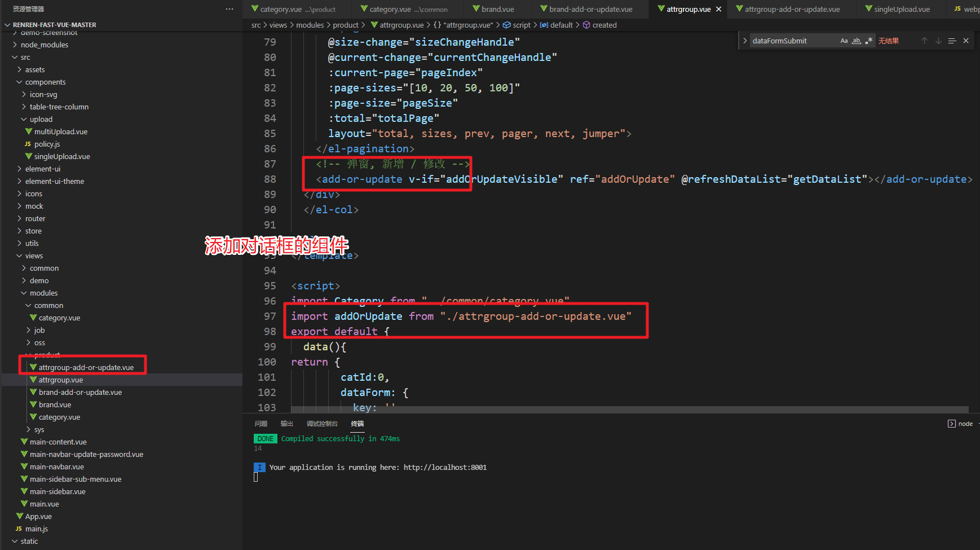Open main-navbar-update-password.vue file
This screenshot has width=980, height=550.
[x=86, y=455]
